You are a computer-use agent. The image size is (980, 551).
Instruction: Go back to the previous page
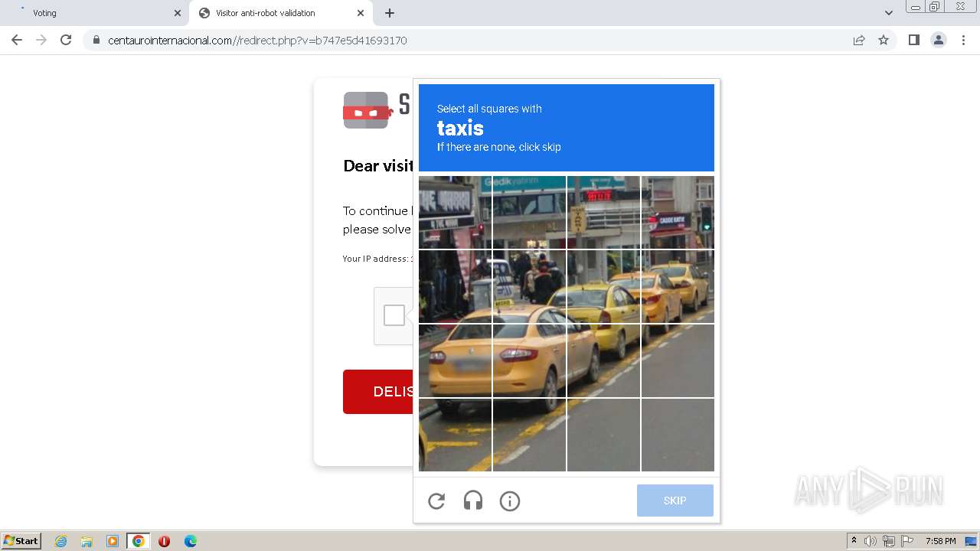click(17, 40)
